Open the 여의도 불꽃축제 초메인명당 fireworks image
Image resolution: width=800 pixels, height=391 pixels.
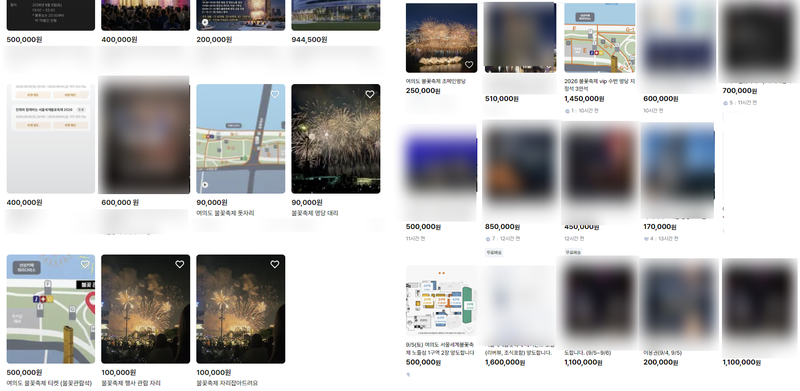(x=441, y=38)
